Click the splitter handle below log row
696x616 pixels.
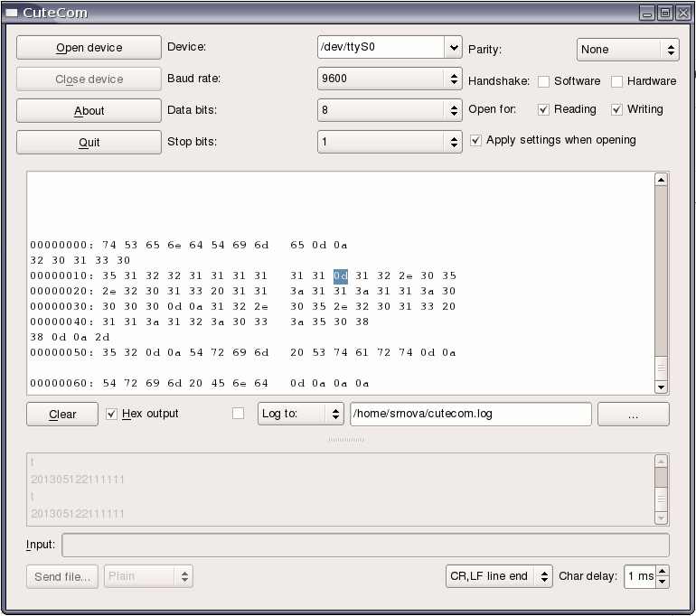[x=347, y=440]
